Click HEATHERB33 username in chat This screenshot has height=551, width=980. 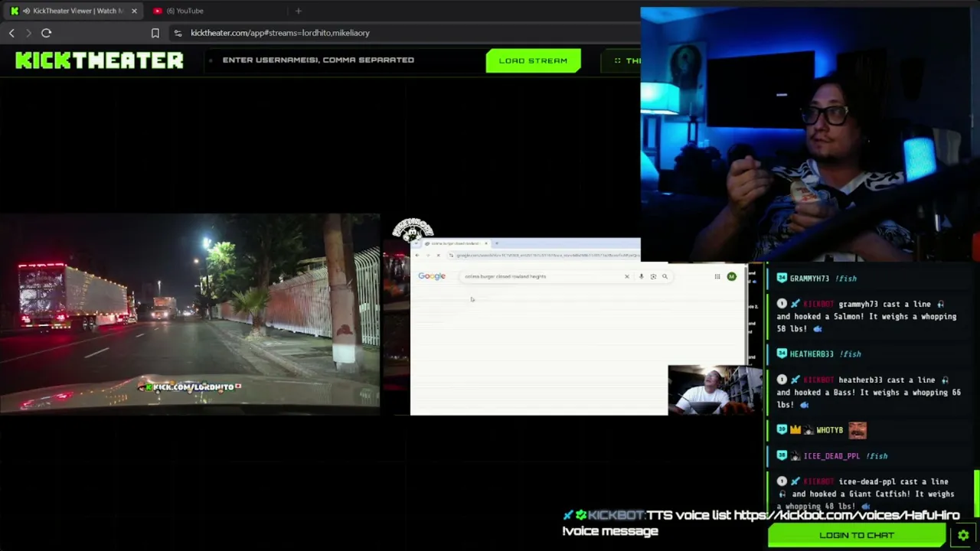pyautogui.click(x=812, y=354)
